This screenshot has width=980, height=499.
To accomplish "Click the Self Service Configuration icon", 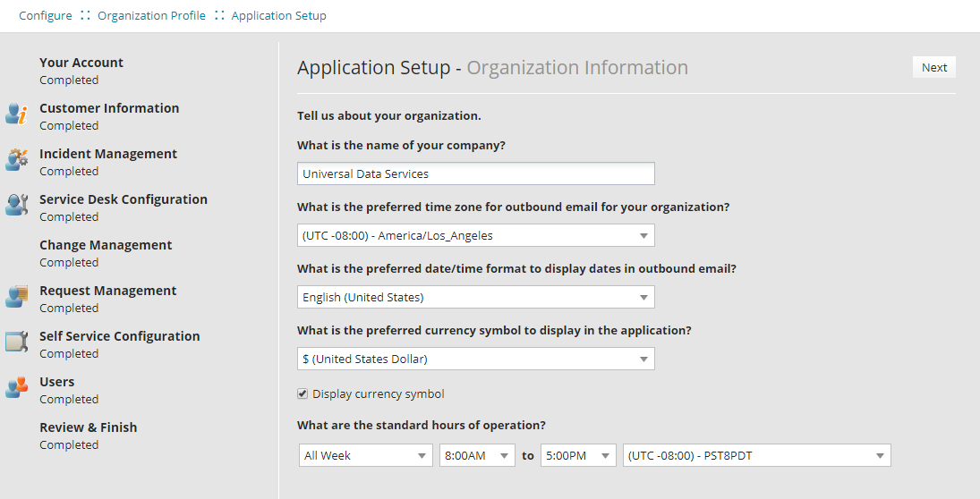I will tap(16, 343).
